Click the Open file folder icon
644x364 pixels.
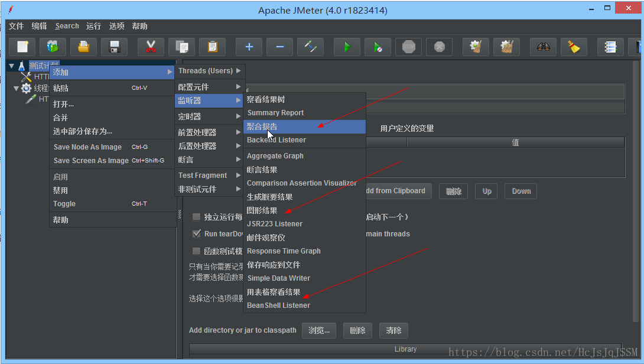click(83, 47)
